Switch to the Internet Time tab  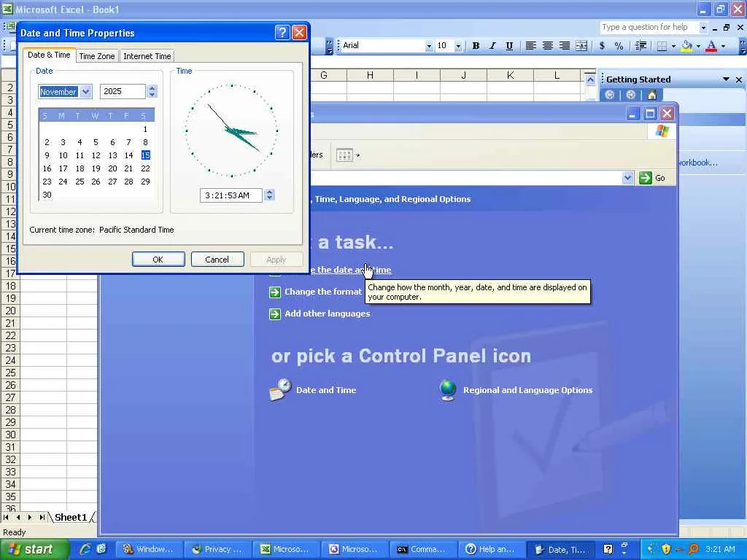click(x=147, y=56)
